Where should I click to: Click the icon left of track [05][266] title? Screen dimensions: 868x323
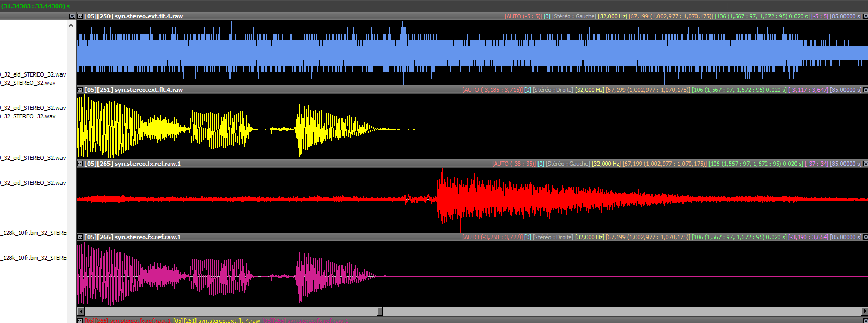(x=80, y=237)
